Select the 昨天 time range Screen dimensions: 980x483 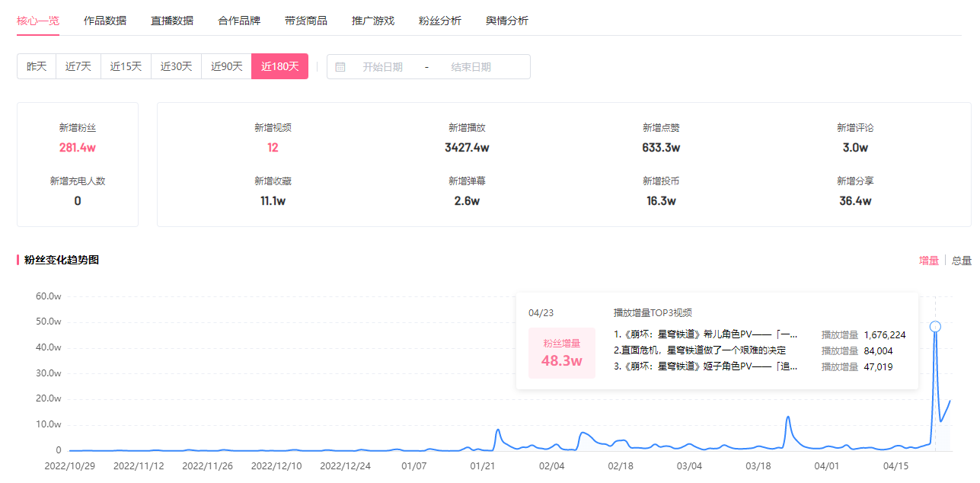(37, 66)
